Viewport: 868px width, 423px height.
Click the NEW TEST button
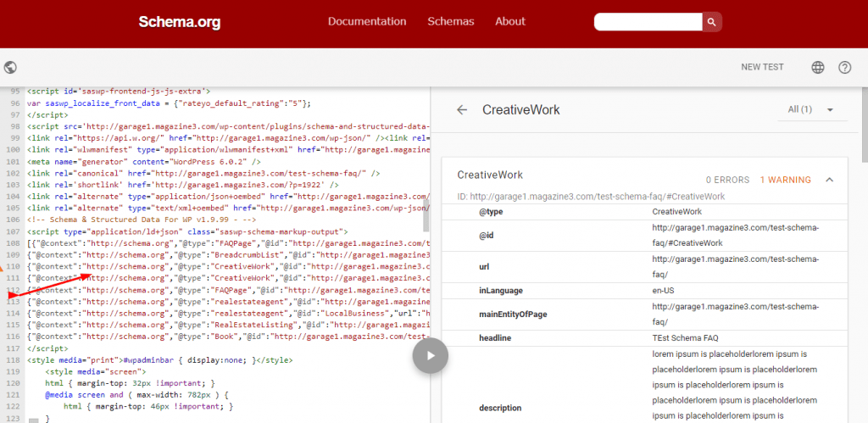[x=762, y=67]
